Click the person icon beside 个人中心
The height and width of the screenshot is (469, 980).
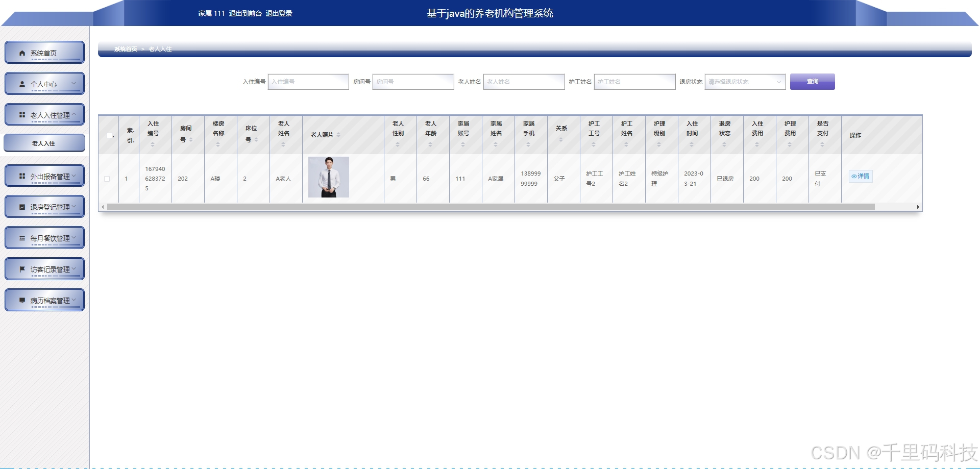pyautogui.click(x=22, y=84)
